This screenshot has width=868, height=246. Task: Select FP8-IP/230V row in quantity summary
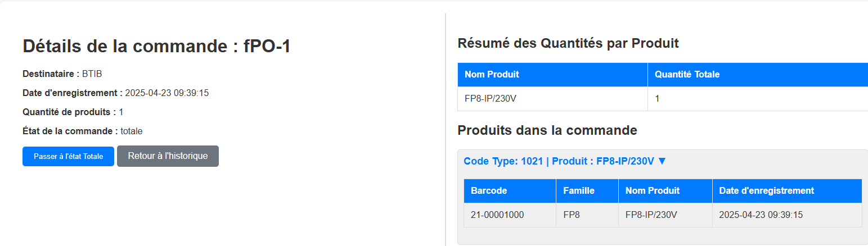click(x=491, y=99)
